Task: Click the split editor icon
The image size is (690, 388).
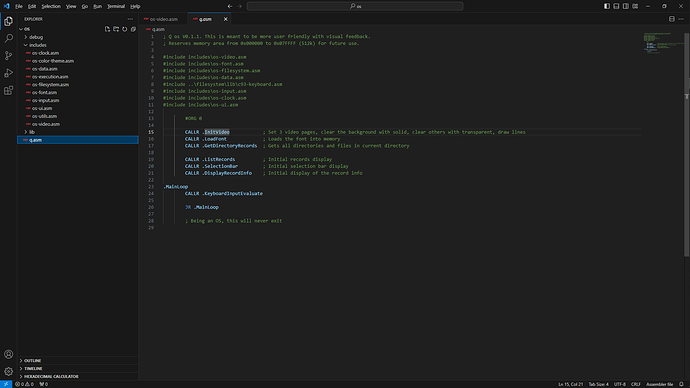Action: [x=672, y=19]
